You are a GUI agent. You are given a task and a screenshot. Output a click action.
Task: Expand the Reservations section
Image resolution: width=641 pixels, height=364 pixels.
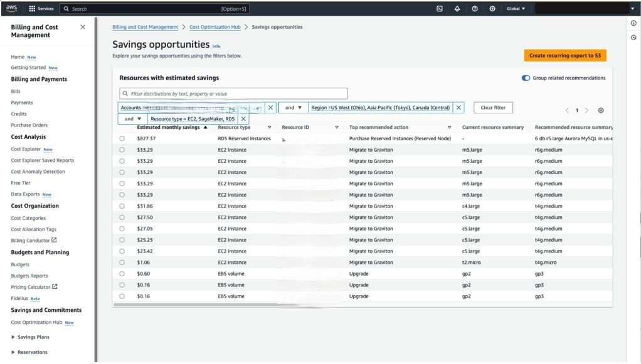click(x=29, y=352)
